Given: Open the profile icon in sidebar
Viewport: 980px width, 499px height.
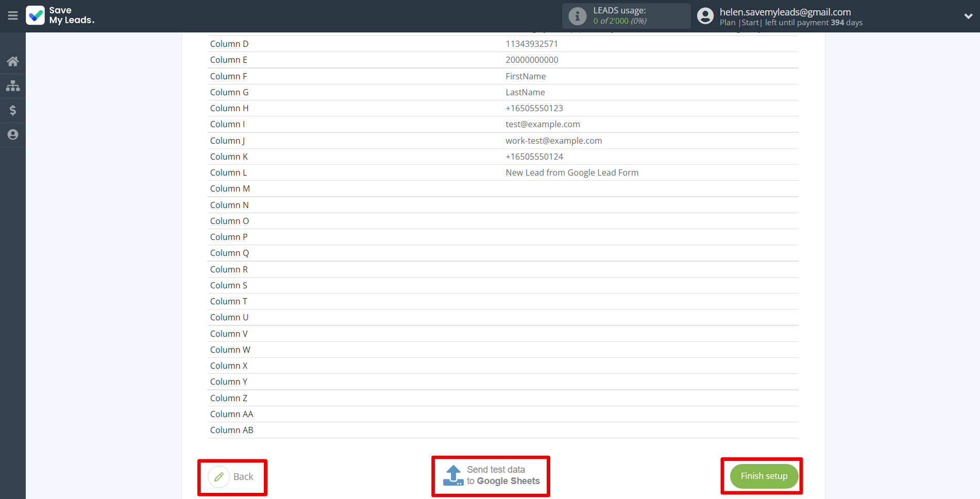Looking at the screenshot, I should (13, 134).
